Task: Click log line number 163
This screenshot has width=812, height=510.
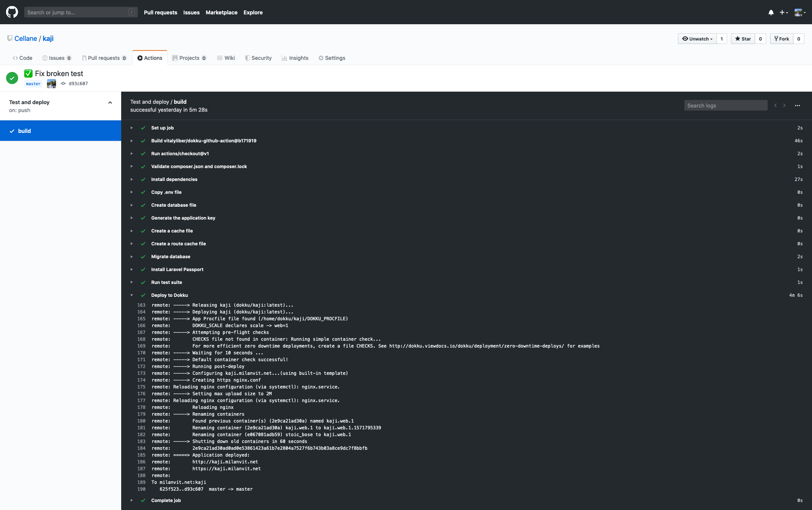Action: tap(141, 305)
